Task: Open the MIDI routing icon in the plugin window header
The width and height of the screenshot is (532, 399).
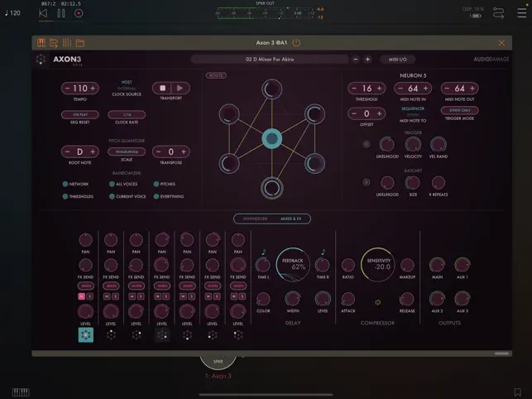Action: coord(54,43)
